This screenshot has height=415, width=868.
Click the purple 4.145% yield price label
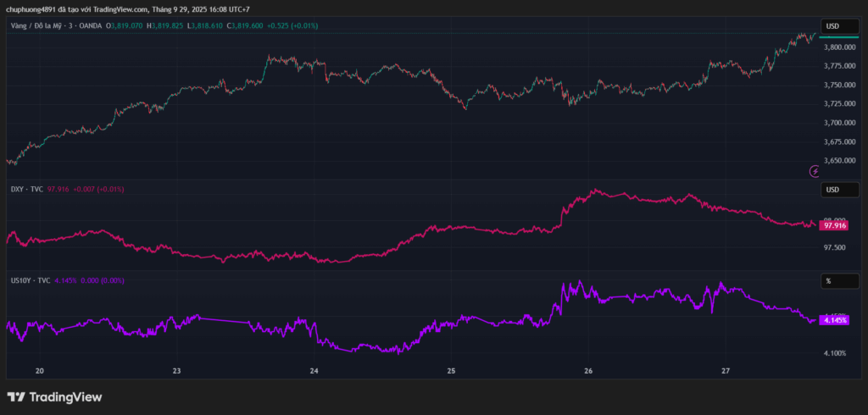835,320
